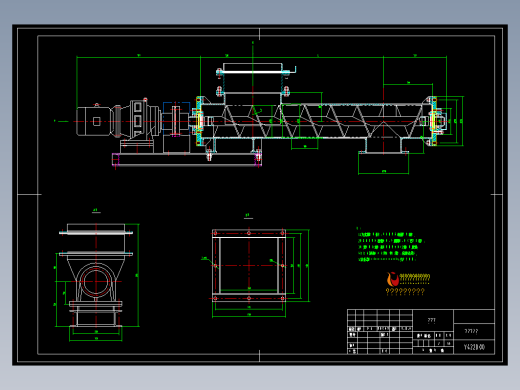520x390 pixels.
Task: Select the feed inlet hopper above the conveyor
Action: tap(252, 83)
